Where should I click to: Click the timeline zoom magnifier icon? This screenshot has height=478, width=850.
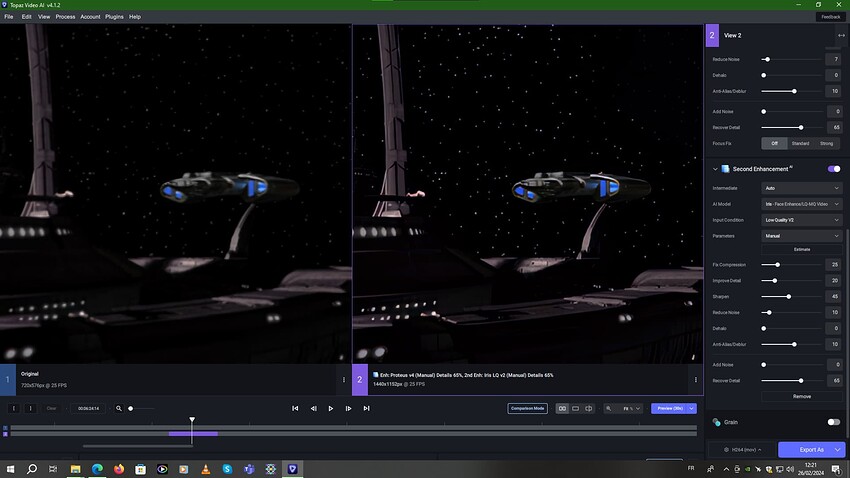point(119,408)
